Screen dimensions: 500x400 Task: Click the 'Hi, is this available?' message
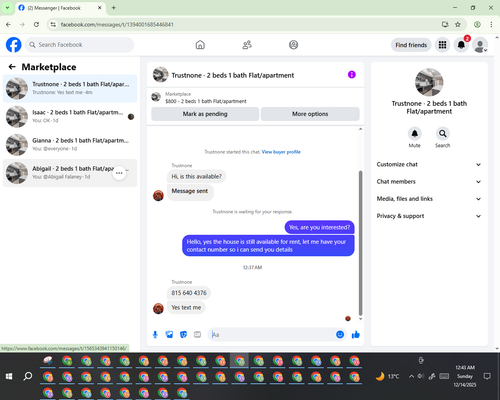tap(196, 177)
